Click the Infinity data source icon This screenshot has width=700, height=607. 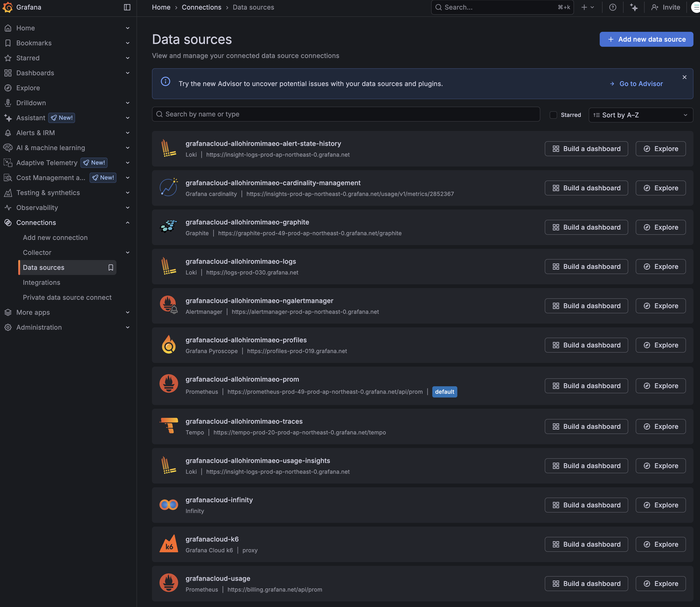(x=169, y=505)
